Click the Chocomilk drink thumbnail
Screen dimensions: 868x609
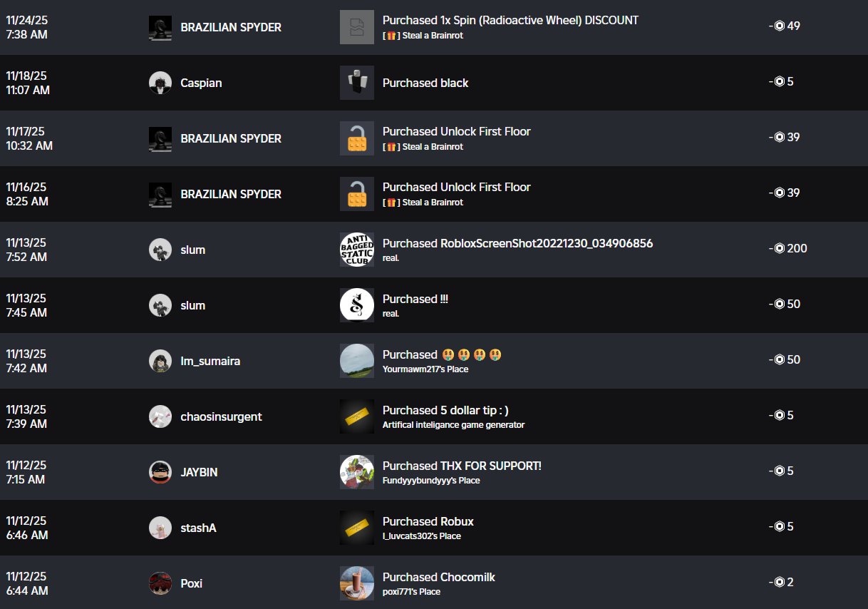[357, 583]
